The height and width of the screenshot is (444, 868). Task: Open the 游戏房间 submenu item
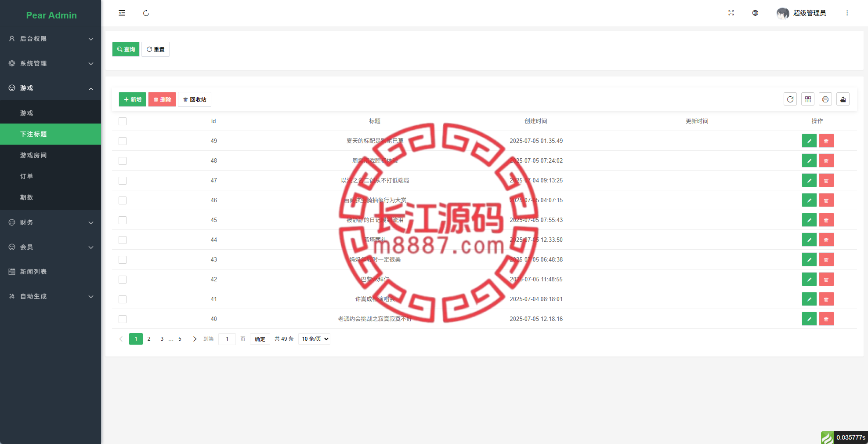click(x=51, y=155)
